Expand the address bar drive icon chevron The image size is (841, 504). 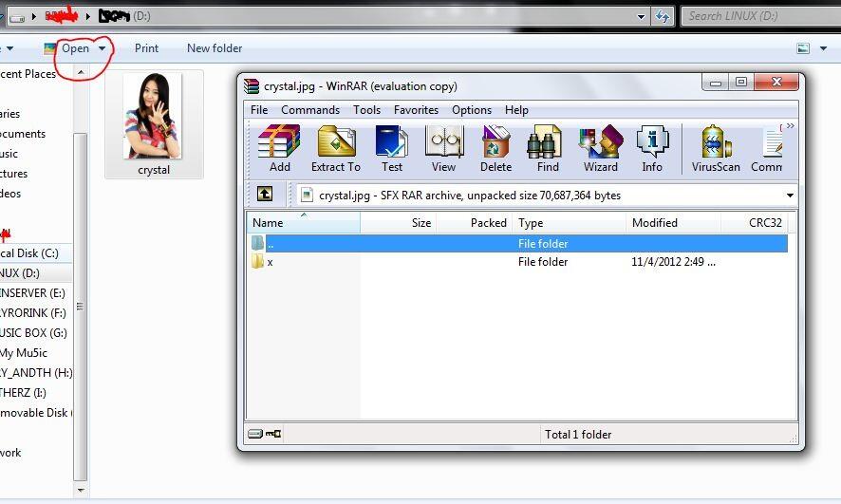[34, 17]
